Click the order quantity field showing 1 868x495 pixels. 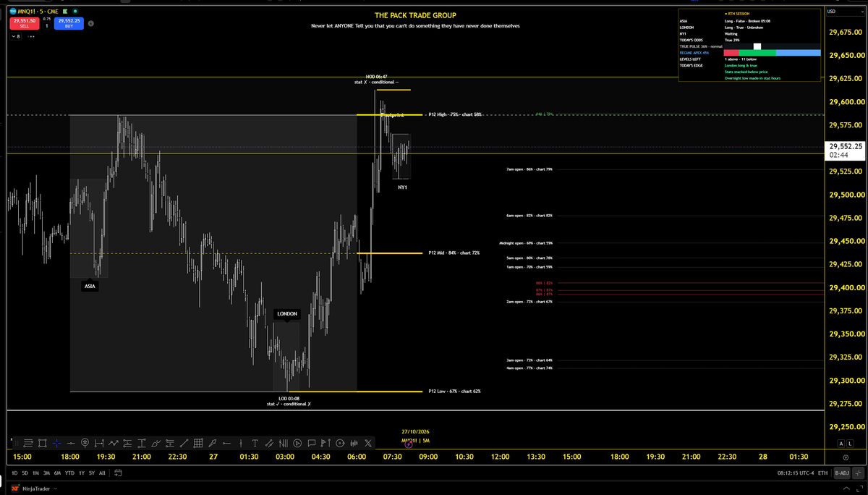pyautogui.click(x=47, y=26)
